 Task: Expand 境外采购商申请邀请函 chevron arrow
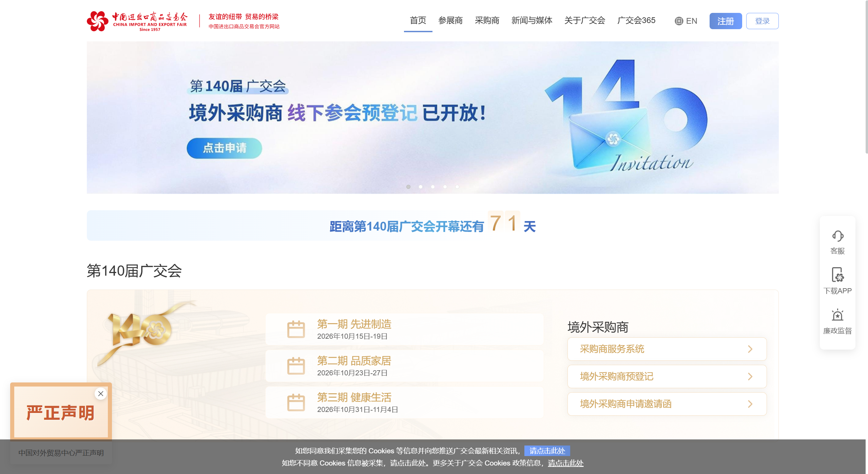click(x=750, y=404)
